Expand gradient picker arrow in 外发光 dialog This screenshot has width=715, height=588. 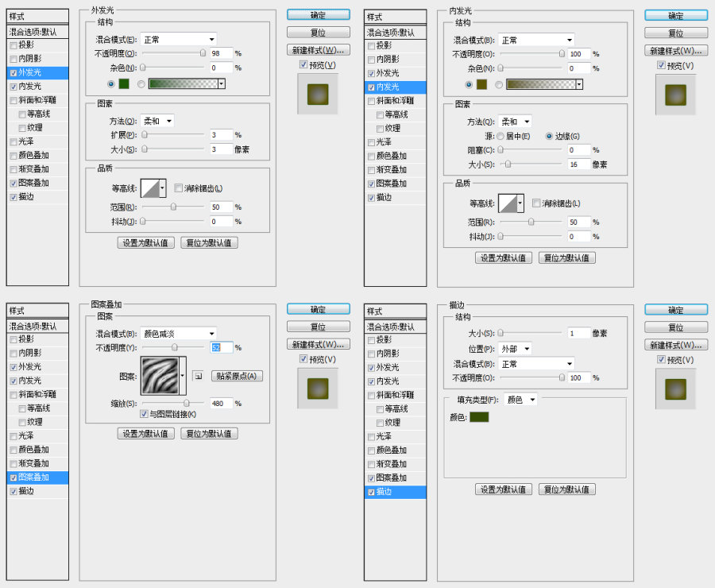tap(222, 83)
